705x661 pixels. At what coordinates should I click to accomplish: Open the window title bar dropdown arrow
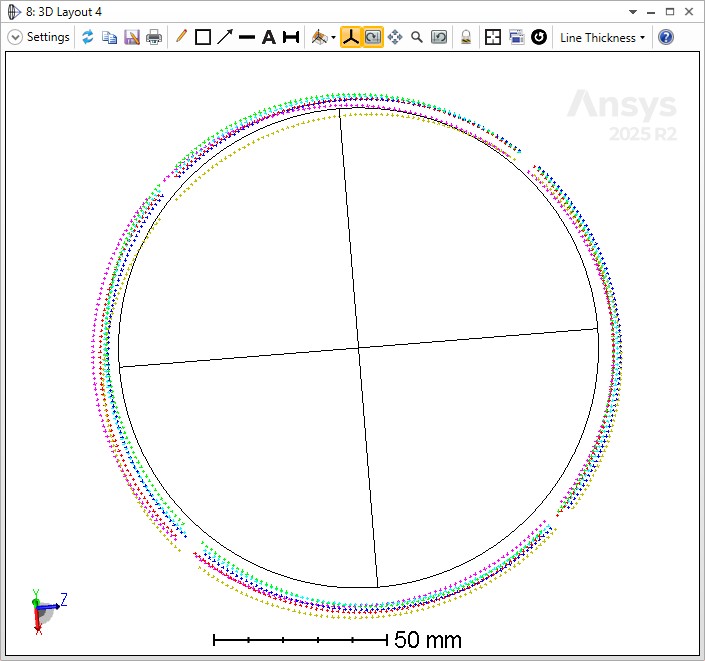click(x=633, y=11)
